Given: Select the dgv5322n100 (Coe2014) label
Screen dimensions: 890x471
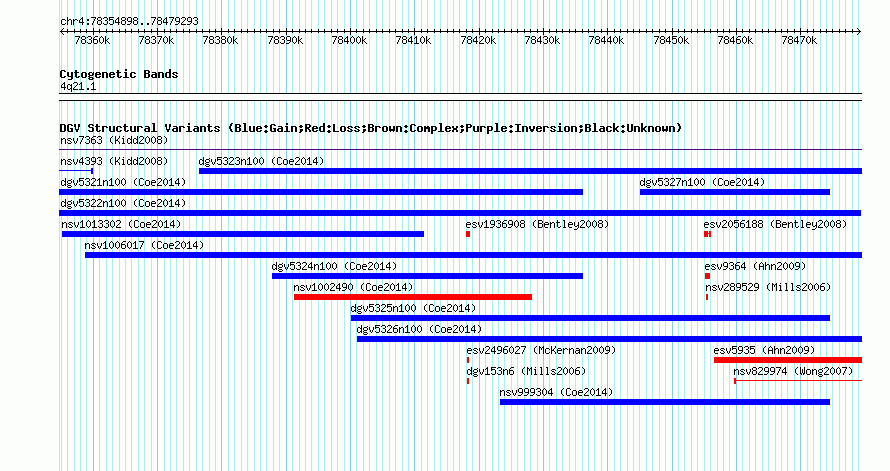Looking at the screenshot, I should pyautogui.click(x=123, y=203).
